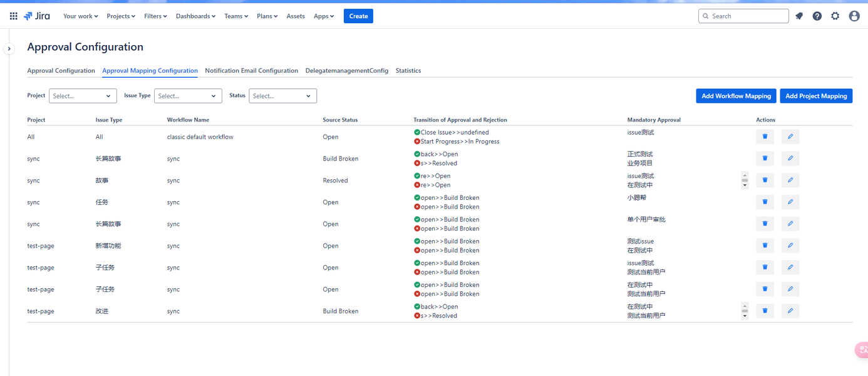Image resolution: width=868 pixels, height=376 pixels.
Task: Expand the collapsed left sidebar
Action: [x=9, y=48]
